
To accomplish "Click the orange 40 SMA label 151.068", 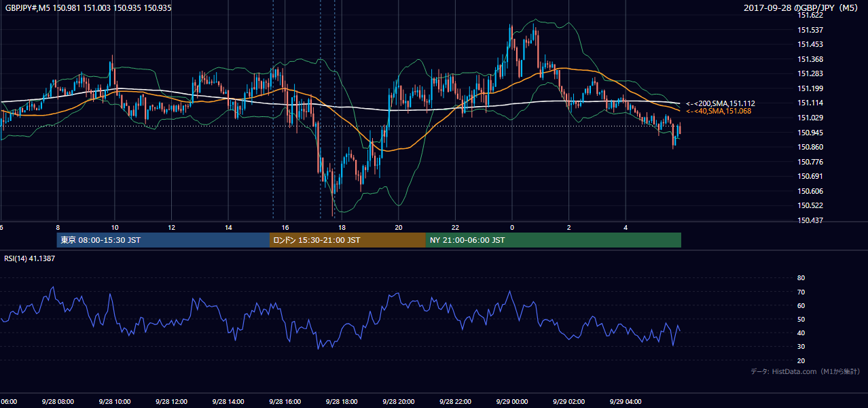I will pyautogui.click(x=718, y=111).
